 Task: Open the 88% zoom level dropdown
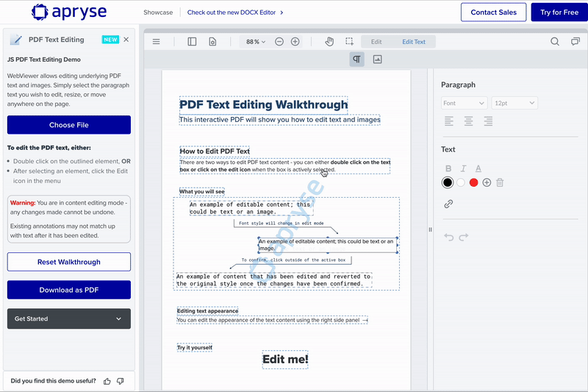(x=255, y=42)
